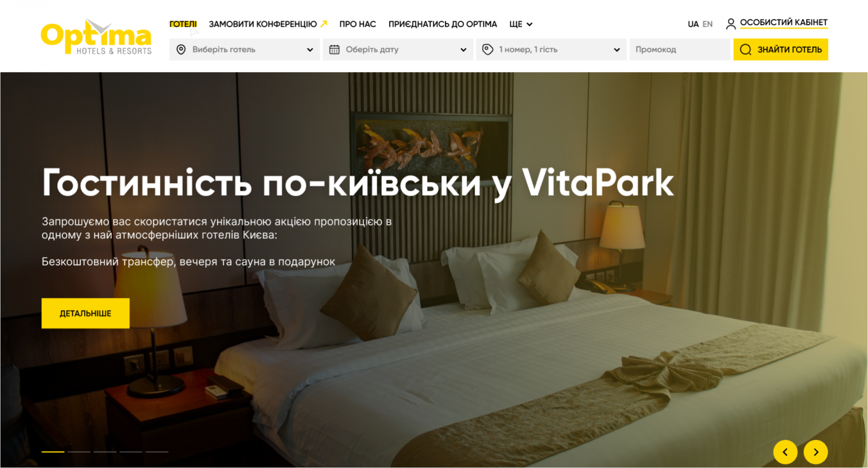Select the third slide indicator
868x468 pixels.
point(105,452)
